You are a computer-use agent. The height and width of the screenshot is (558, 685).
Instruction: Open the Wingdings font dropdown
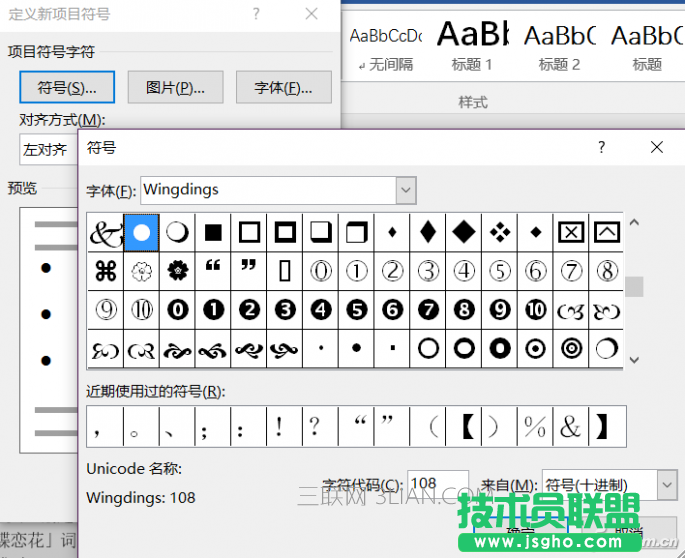[405, 190]
